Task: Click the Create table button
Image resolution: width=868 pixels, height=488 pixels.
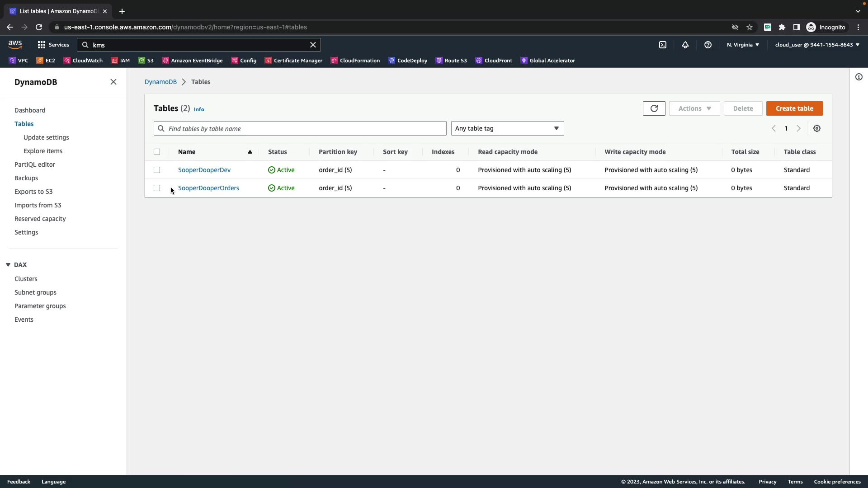Action: pos(794,108)
